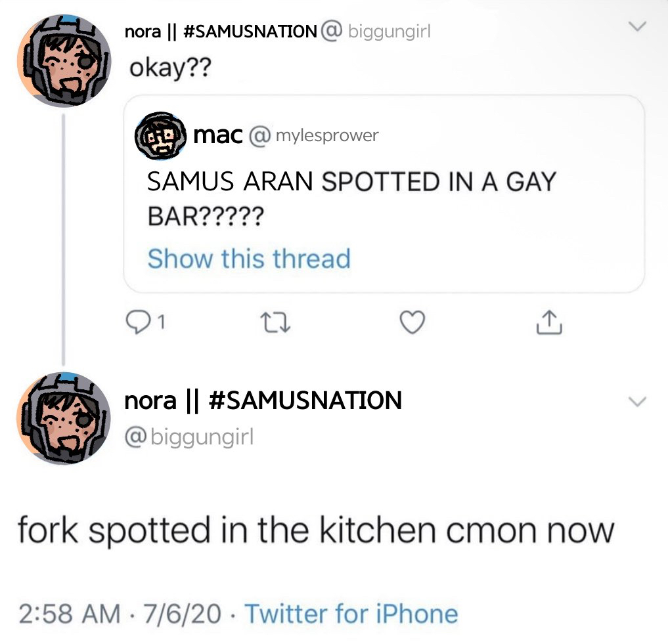
Task: Click the mac display name
Action: [219, 135]
